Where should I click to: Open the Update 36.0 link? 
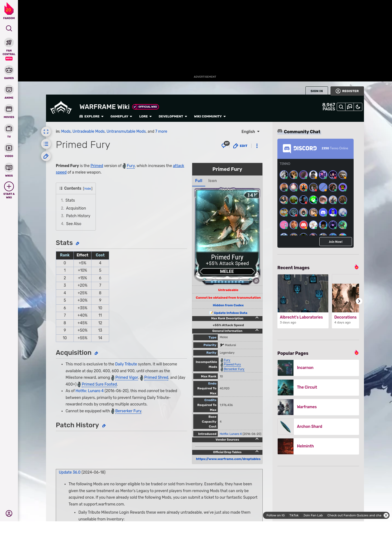[70, 472]
